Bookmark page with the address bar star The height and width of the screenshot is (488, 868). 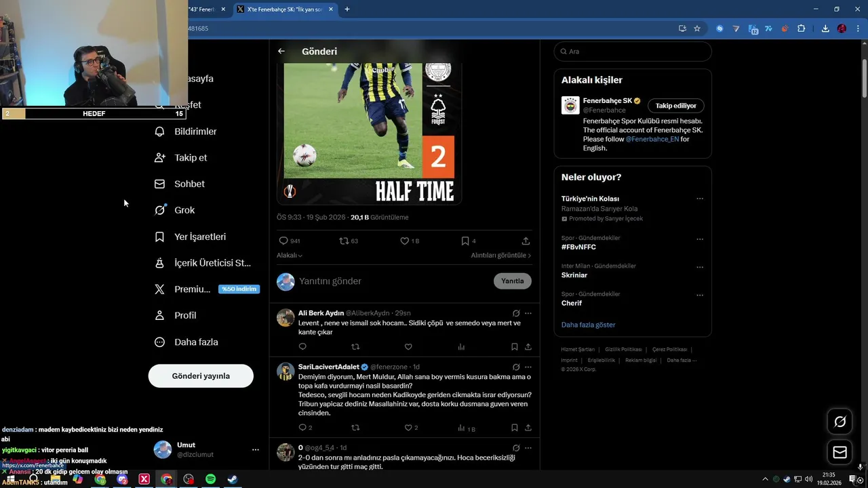coord(697,28)
